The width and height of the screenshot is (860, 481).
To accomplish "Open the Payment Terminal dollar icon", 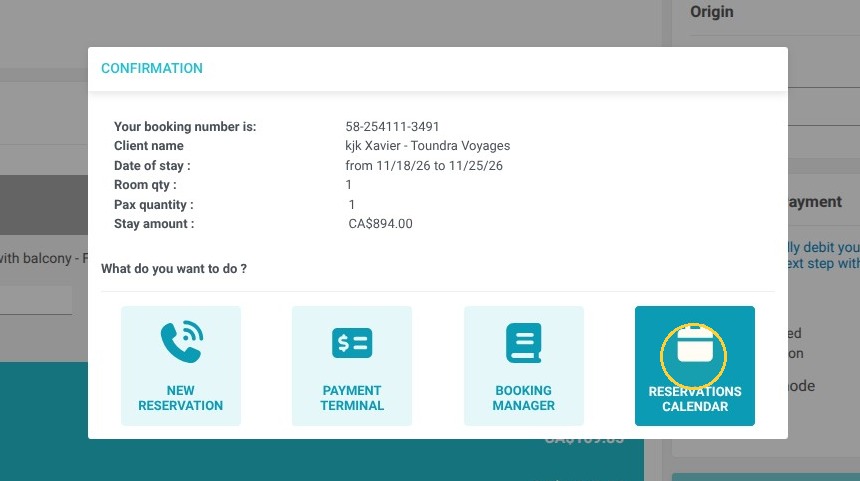I will pos(352,343).
